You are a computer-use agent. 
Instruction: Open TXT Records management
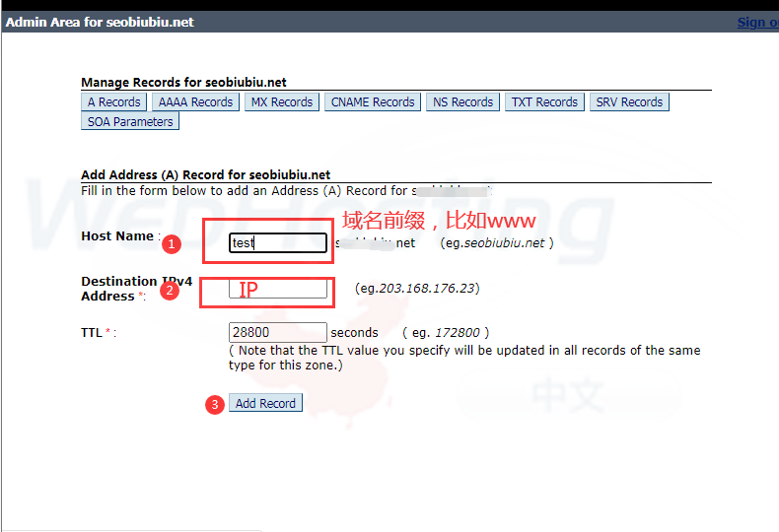coord(544,102)
